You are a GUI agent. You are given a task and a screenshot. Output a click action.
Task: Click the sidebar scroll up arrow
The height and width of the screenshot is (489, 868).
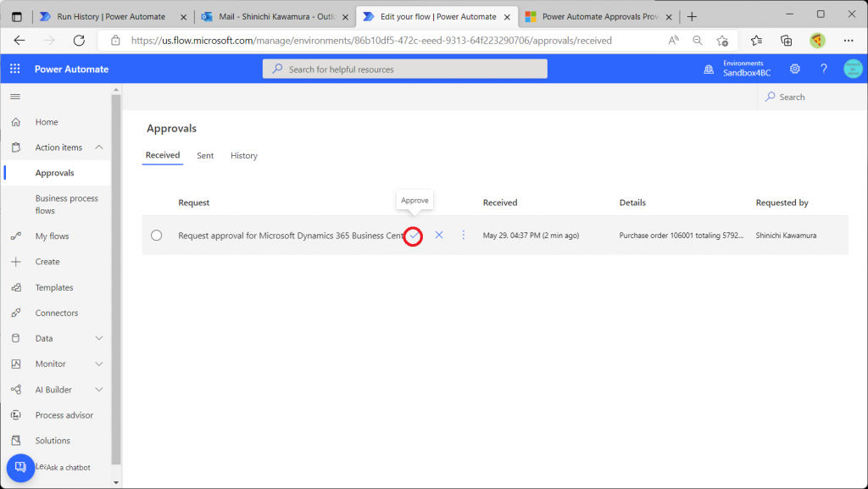(115, 90)
